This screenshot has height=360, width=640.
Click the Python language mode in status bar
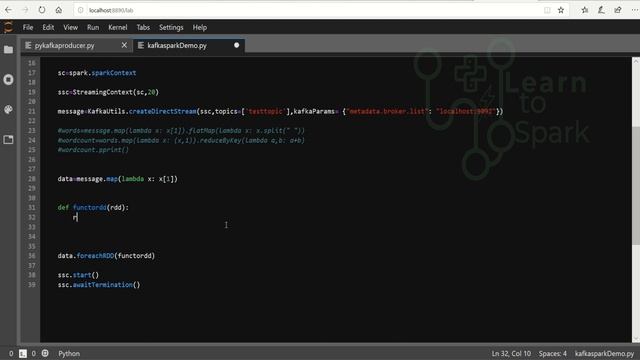(69, 353)
